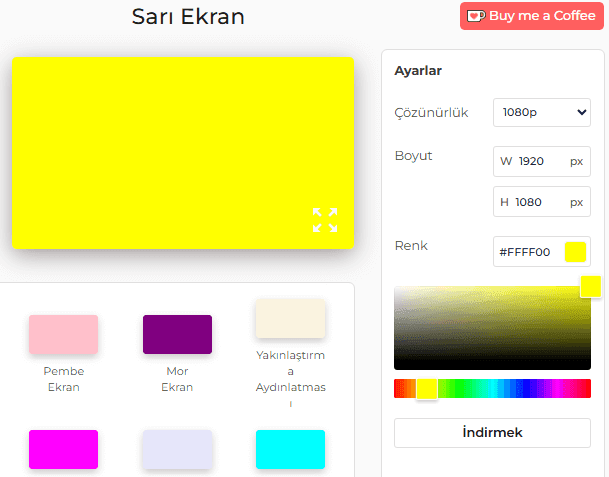This screenshot has width=609, height=477.
Task: Click the coffee cup heart icon
Action: (476, 16)
